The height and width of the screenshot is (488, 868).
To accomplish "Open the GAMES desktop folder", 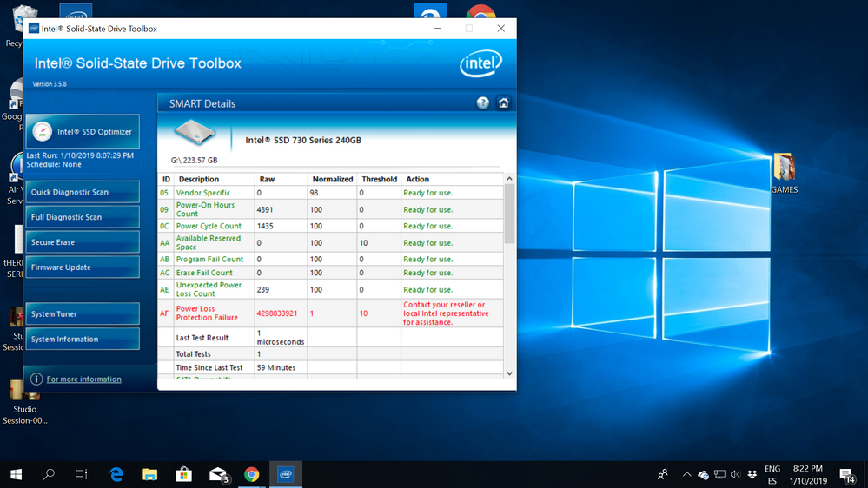I will pos(784,172).
